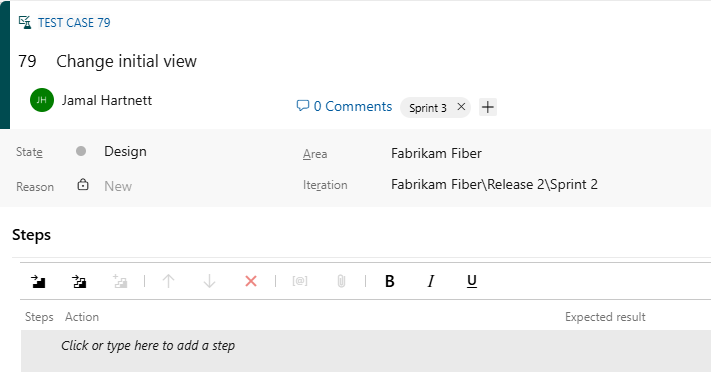Click the lock icon beside Reason
Image resolution: width=711 pixels, height=379 pixels.
pyautogui.click(x=83, y=185)
